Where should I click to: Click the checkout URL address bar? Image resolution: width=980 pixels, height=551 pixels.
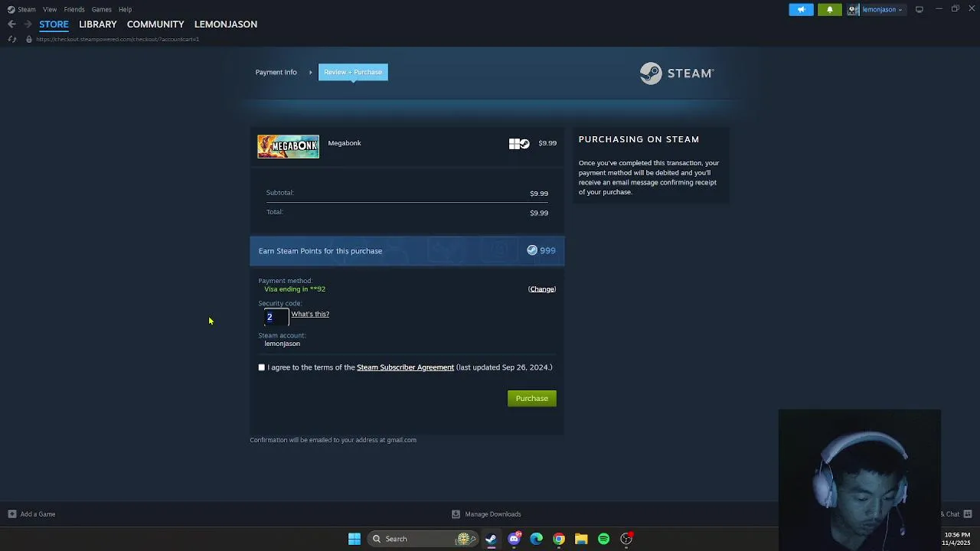117,39
